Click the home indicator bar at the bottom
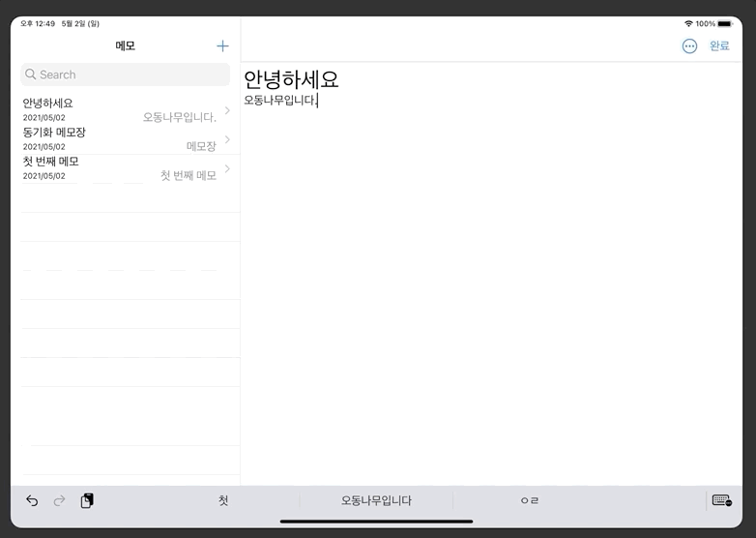This screenshot has width=756, height=538. pyautogui.click(x=376, y=522)
